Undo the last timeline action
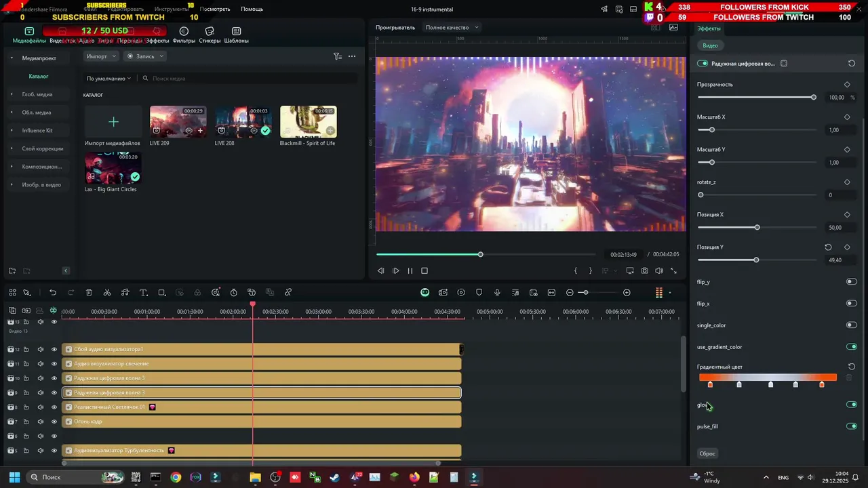Screen dimensions: 868x488 click(53, 293)
